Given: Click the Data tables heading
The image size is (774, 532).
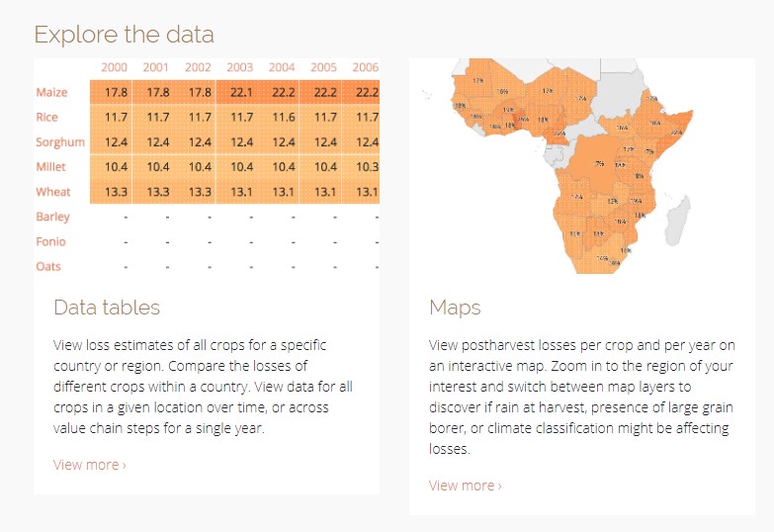Looking at the screenshot, I should 107,308.
